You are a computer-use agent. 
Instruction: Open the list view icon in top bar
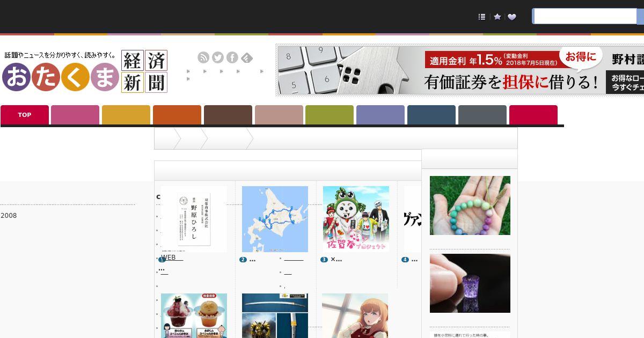coord(482,17)
